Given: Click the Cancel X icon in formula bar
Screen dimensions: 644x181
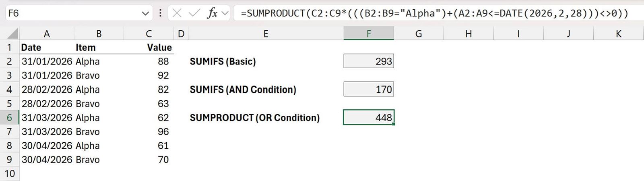Looking at the screenshot, I should coord(177,13).
